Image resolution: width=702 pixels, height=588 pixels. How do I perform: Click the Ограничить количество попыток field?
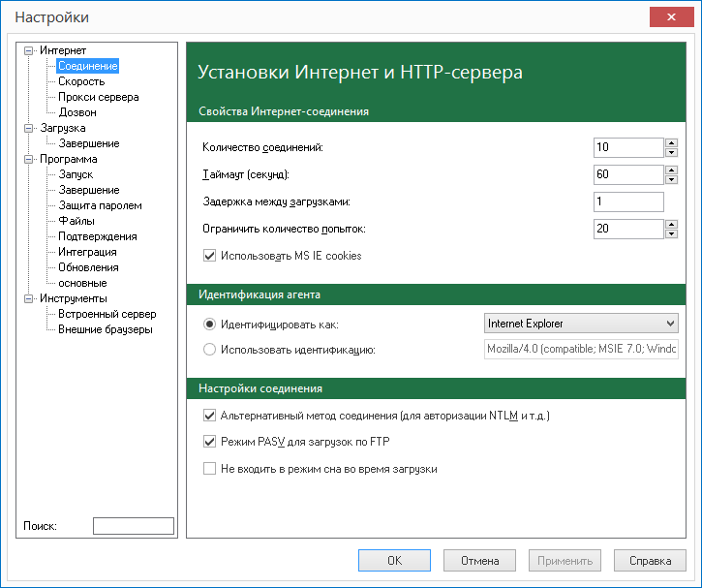[x=628, y=230]
